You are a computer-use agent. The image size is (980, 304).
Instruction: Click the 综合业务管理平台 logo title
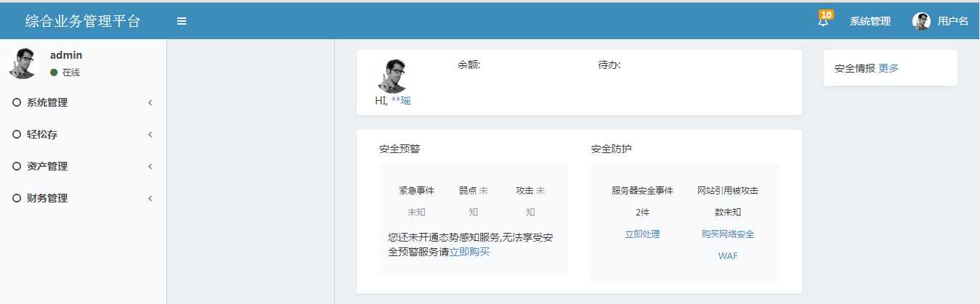tap(83, 21)
